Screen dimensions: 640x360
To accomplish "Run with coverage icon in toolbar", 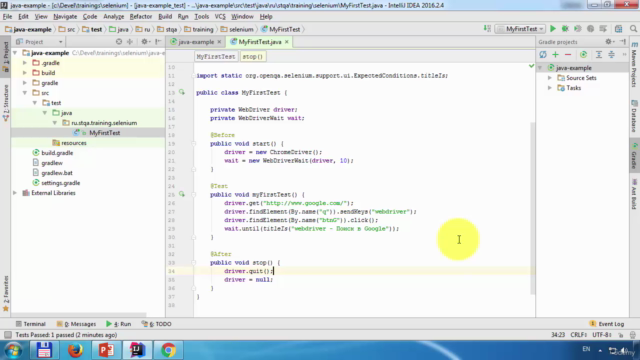I will (578, 29).
